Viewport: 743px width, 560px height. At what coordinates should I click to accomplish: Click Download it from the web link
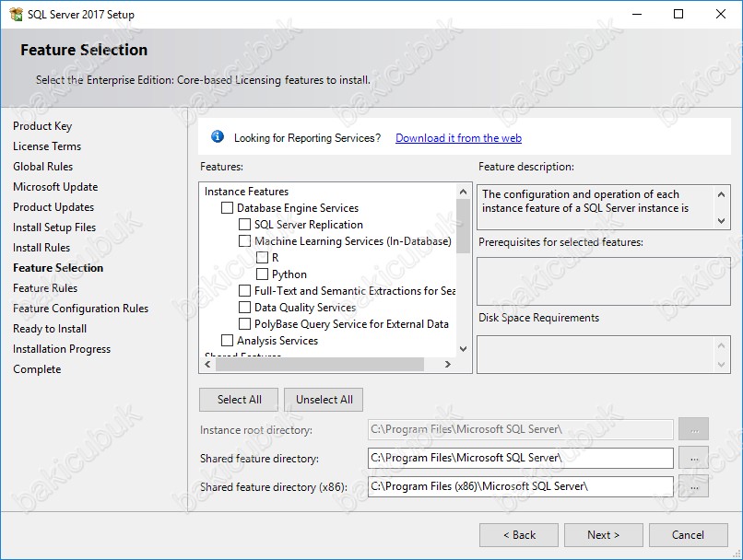click(x=459, y=138)
